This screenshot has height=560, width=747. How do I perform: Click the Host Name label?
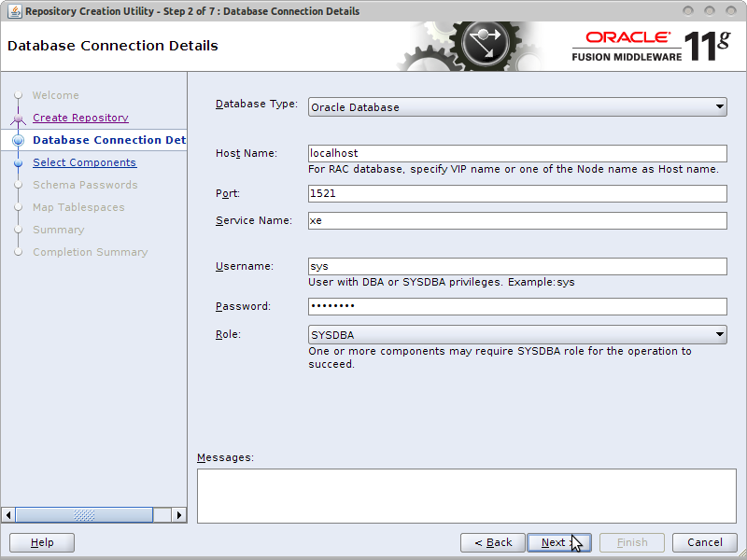pos(247,153)
